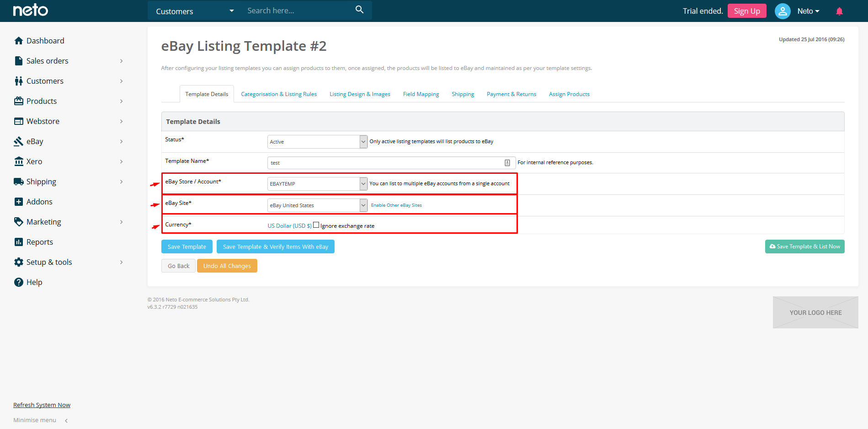
Task: Expand the eBay menu chevron
Action: [x=121, y=141]
